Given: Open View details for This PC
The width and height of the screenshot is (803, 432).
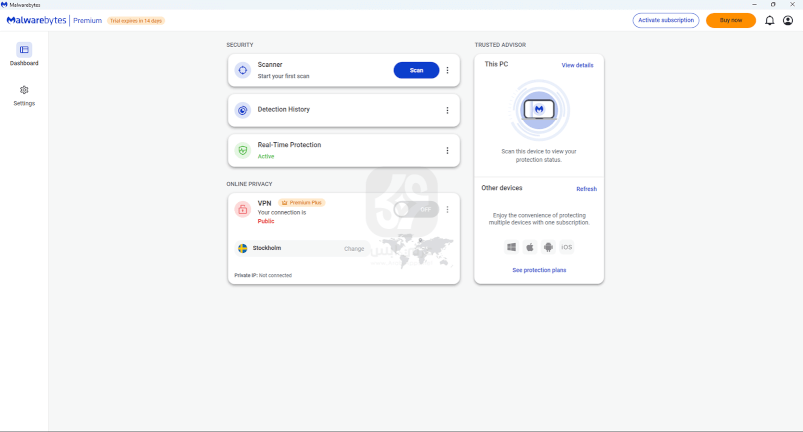Looking at the screenshot, I should coord(577,65).
